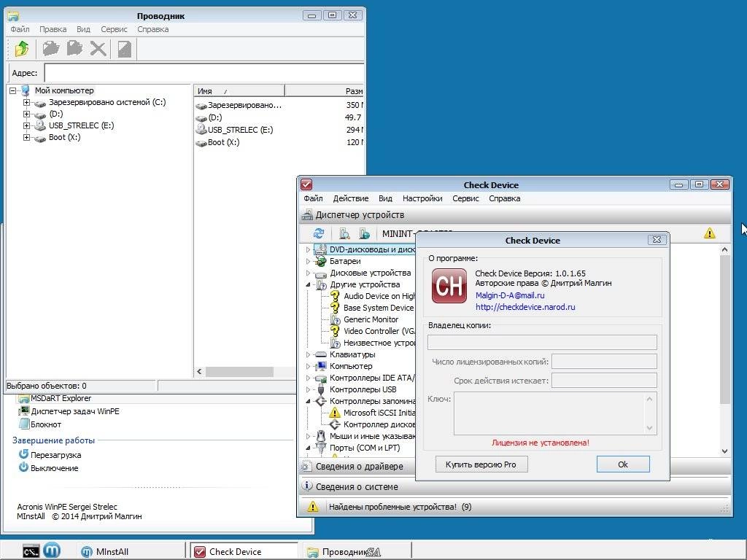Click the Имя column header in Проводник

coord(239,91)
